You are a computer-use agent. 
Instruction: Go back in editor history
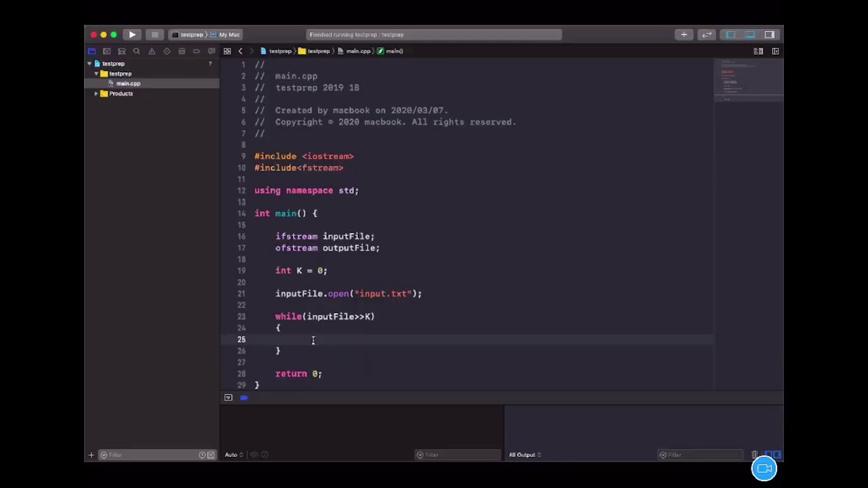[240, 51]
